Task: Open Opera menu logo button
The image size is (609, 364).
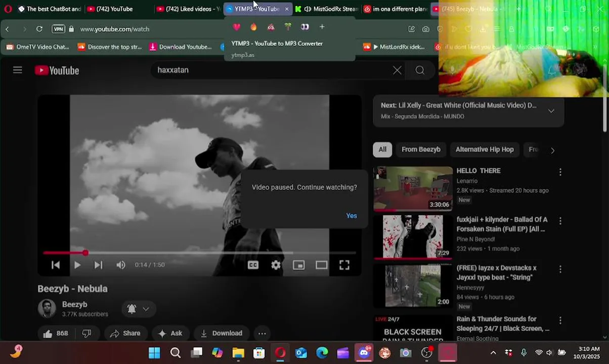Action: pyautogui.click(x=8, y=9)
